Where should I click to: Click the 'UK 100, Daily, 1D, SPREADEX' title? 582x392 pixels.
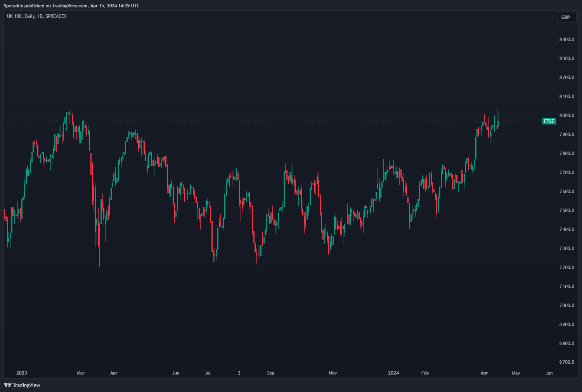coord(37,16)
